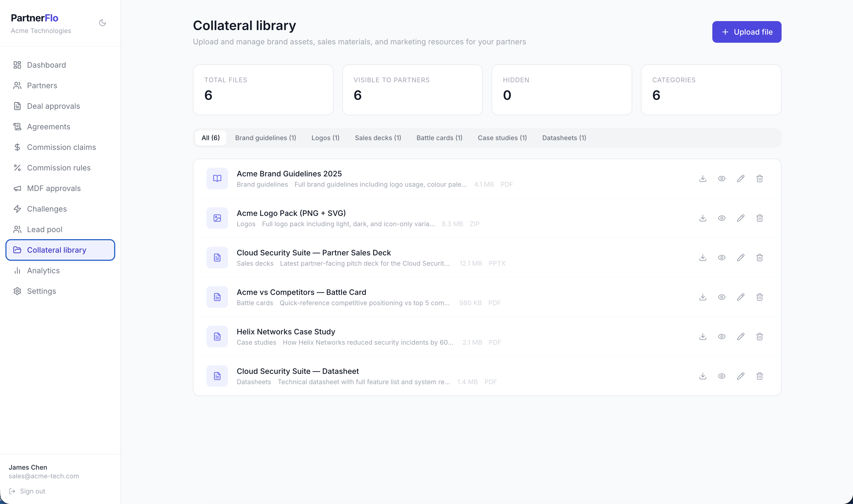Delete Cloud Security Suite Datasheet
Image resolution: width=853 pixels, height=504 pixels.
[x=760, y=376]
